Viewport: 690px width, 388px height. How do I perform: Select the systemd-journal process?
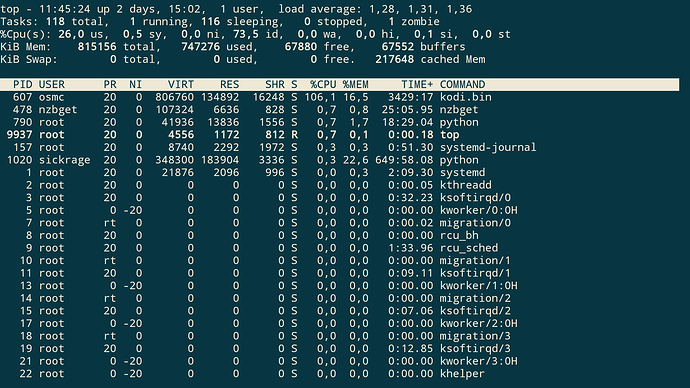pyautogui.click(x=488, y=147)
